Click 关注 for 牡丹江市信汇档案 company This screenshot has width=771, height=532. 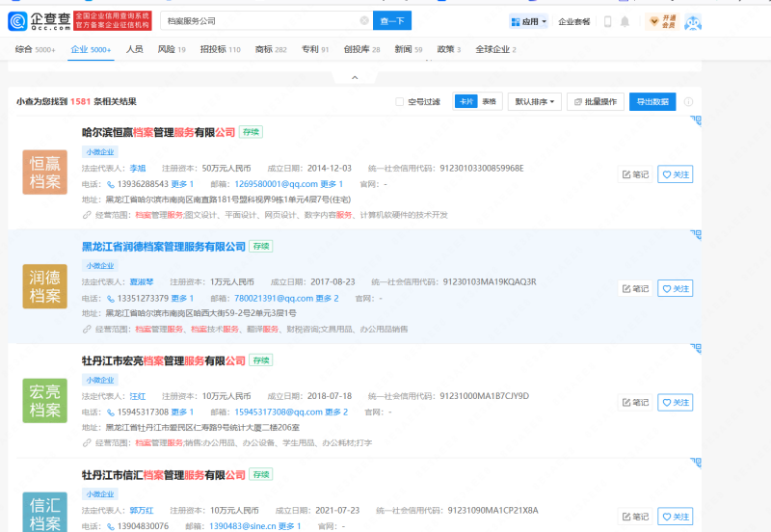[x=676, y=517]
